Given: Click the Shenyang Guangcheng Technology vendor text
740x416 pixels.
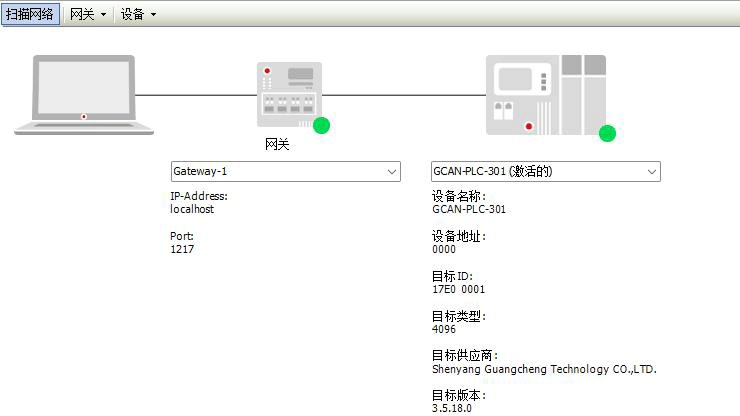Looking at the screenshot, I should click(x=543, y=369).
